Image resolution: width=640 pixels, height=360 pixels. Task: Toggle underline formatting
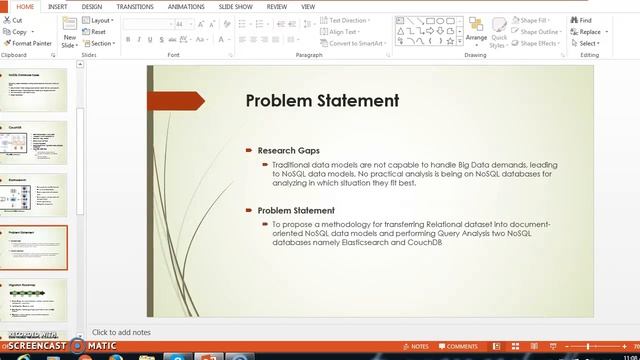150,40
